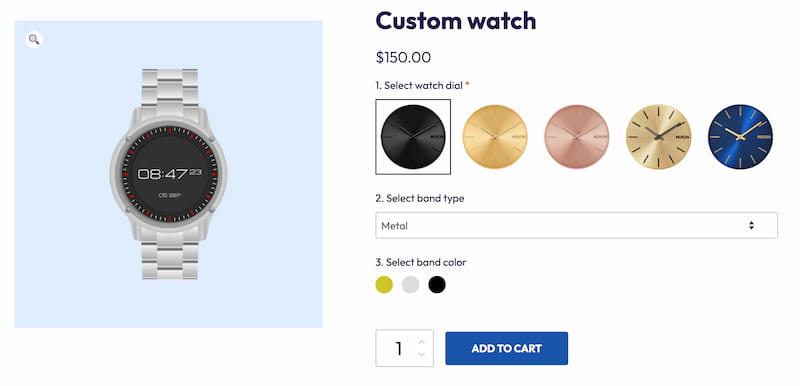The width and height of the screenshot is (800, 386).
Task: Select the black watch dial
Action: (413, 137)
